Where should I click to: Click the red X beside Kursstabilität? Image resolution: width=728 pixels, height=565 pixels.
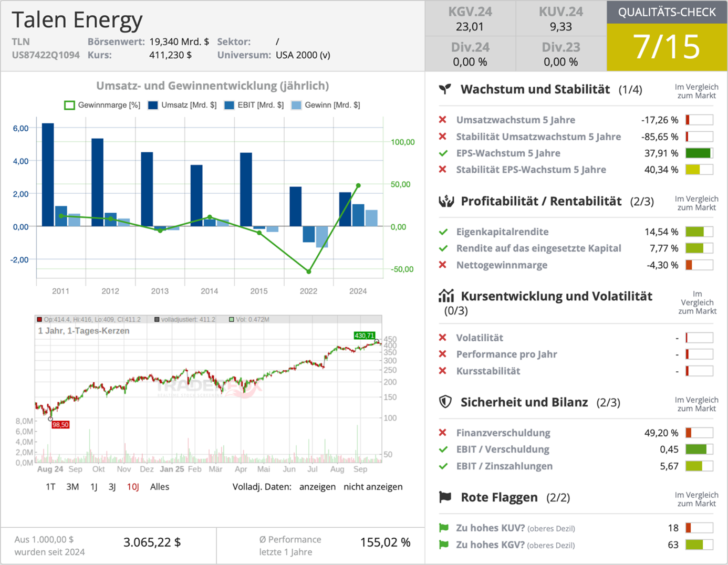pyautogui.click(x=443, y=371)
